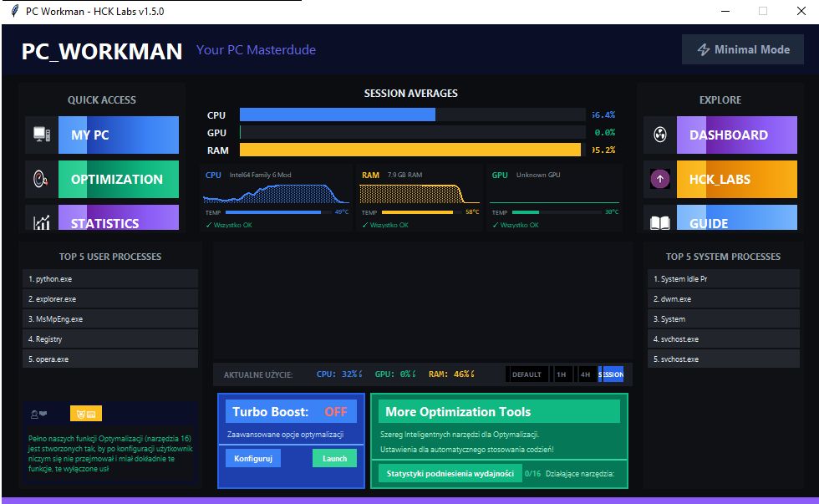Image resolution: width=819 pixels, height=504 pixels.
Task: Click the lightning bolt in Minimal Mode
Action: tap(706, 49)
